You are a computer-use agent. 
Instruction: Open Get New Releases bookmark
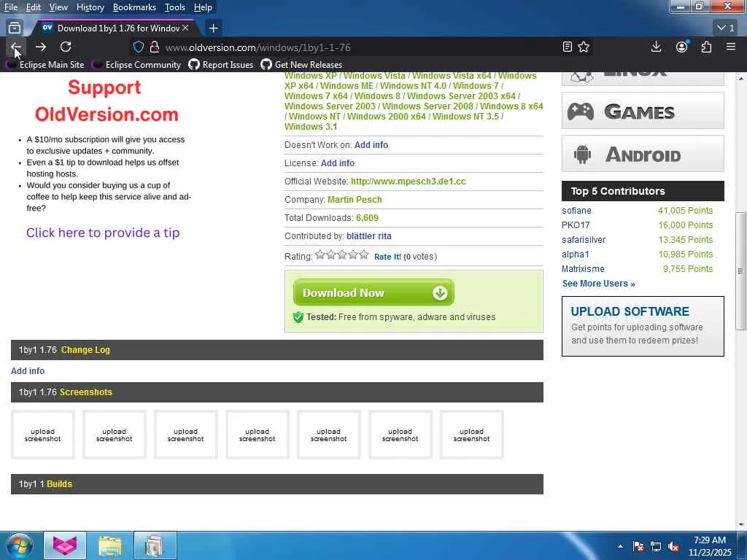301,65
